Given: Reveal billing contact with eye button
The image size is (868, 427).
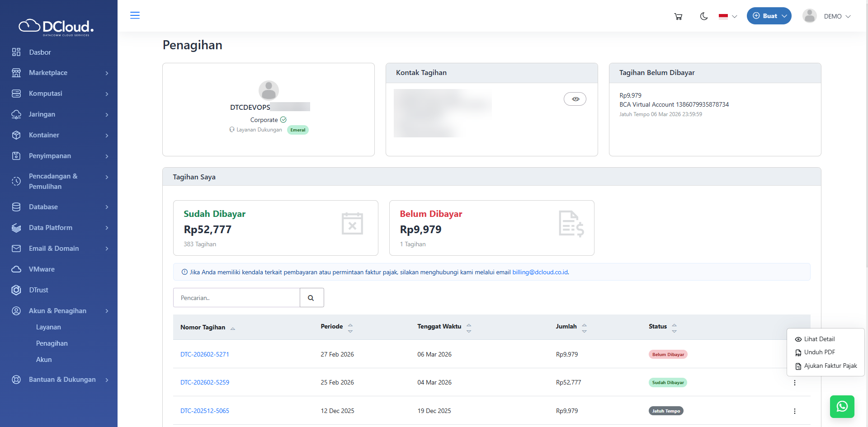Looking at the screenshot, I should 575,99.
